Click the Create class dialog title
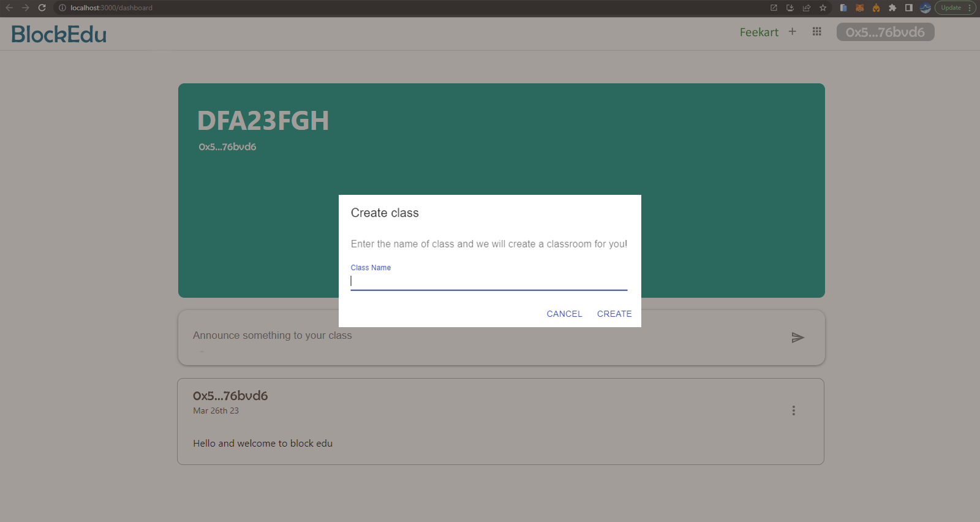The width and height of the screenshot is (980, 522). coord(385,213)
